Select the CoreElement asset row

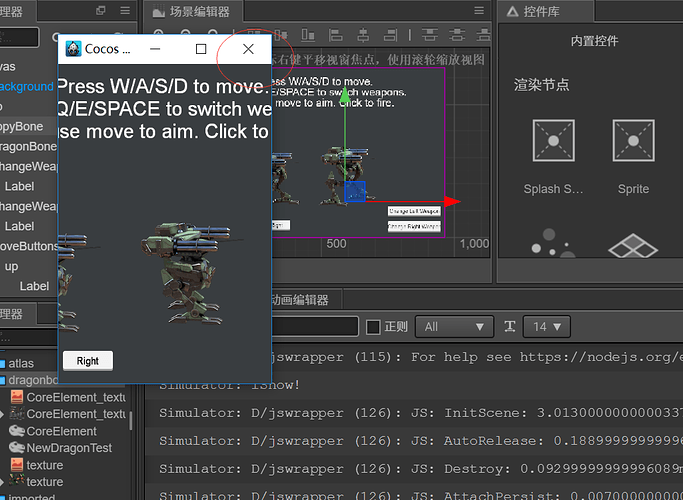[x=61, y=431]
